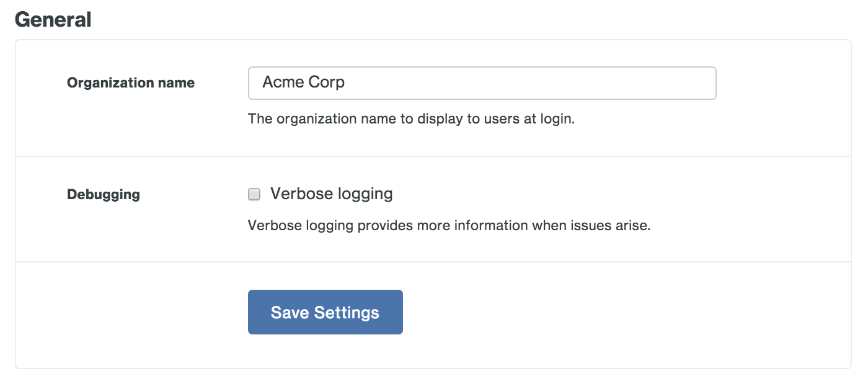Click the bold "Debugging" row label
868x376 pixels.
(x=104, y=195)
